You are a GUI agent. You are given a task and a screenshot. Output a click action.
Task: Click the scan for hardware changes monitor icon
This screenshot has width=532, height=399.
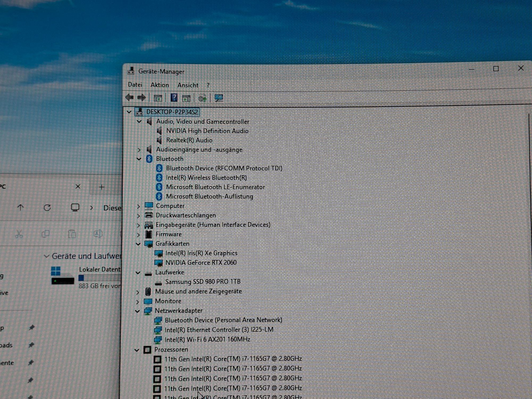(x=219, y=98)
